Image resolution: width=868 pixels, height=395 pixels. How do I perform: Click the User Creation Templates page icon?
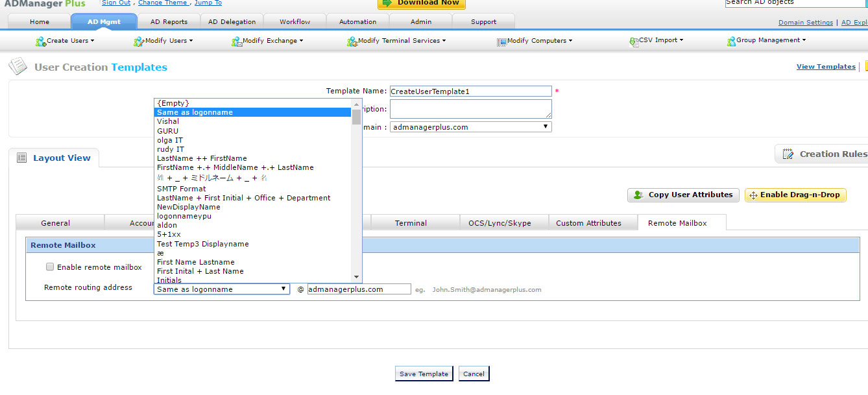coord(18,66)
